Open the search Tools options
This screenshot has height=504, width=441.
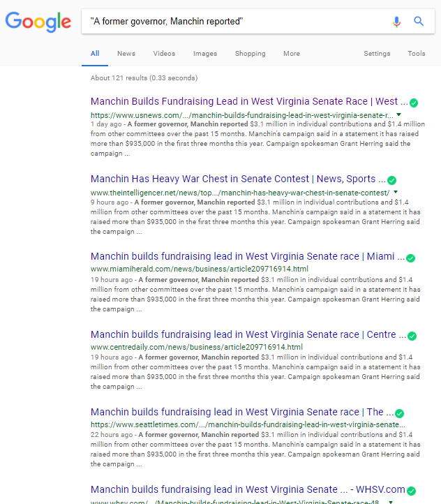click(x=417, y=53)
